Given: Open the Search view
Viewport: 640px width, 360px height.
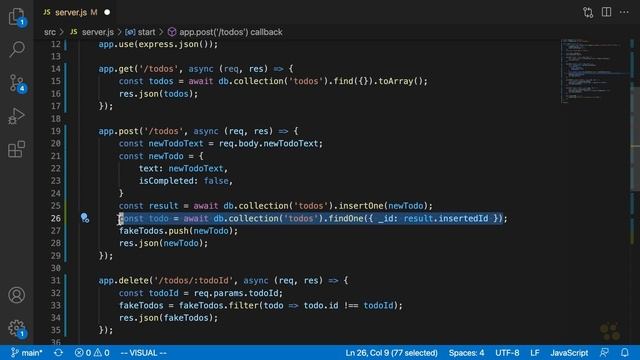Looking at the screenshot, I should 17,49.
